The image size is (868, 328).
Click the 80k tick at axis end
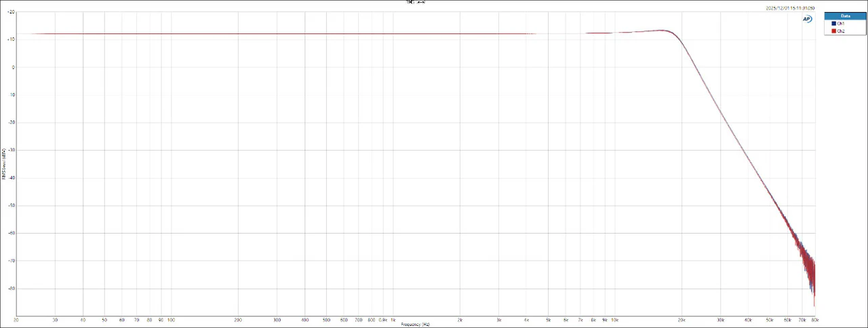pos(814,319)
